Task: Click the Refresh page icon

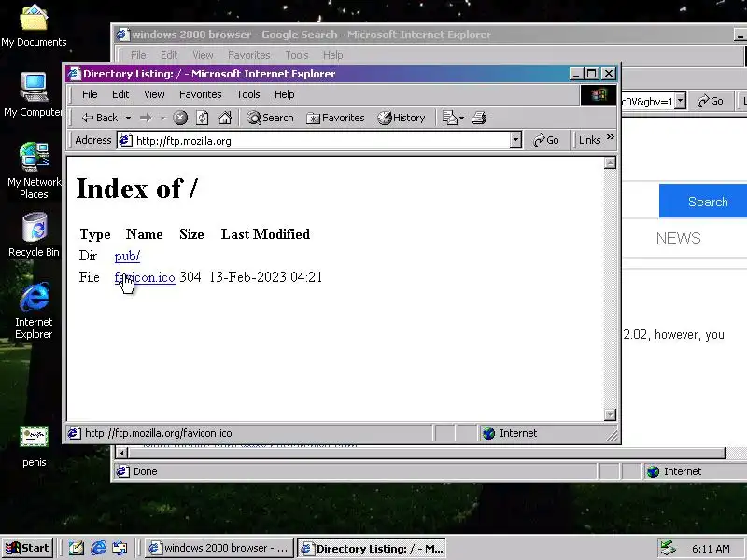Action: click(203, 118)
